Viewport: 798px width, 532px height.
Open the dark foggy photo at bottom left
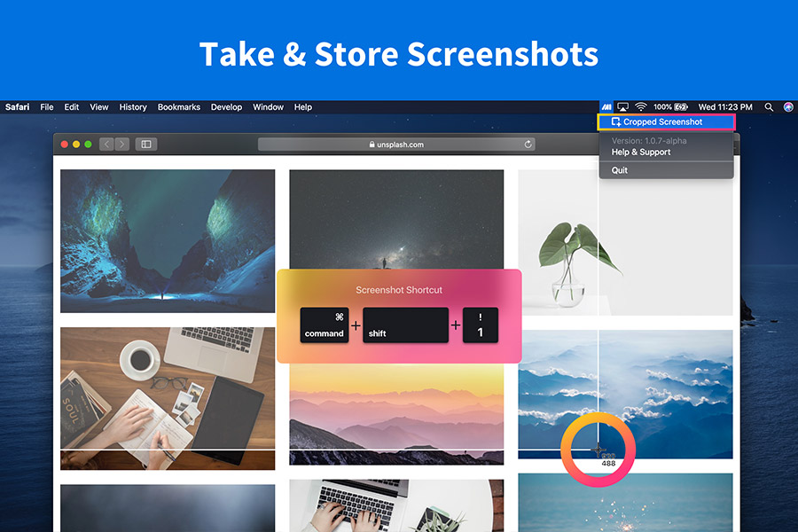pos(168,508)
